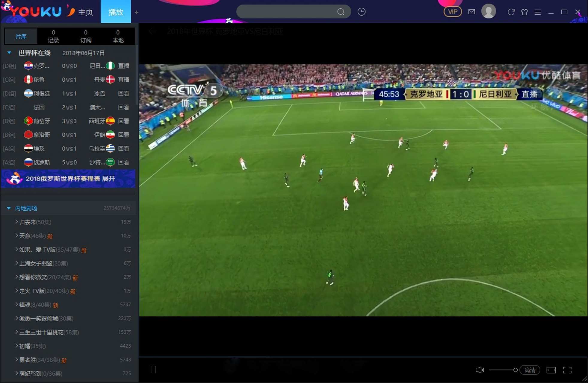
Task: Click the Denmark flag icon
Action: point(111,79)
